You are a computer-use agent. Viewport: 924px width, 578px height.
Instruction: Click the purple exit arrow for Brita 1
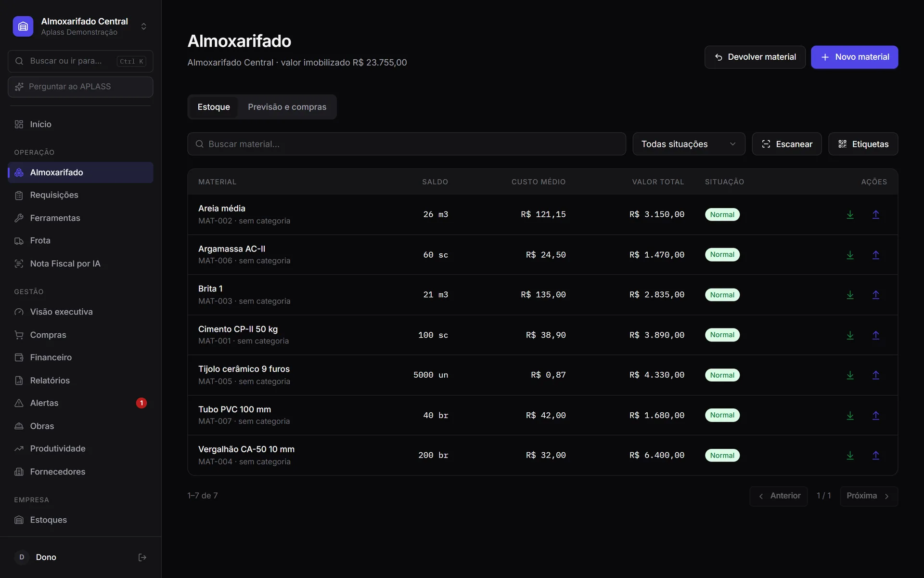coord(875,295)
